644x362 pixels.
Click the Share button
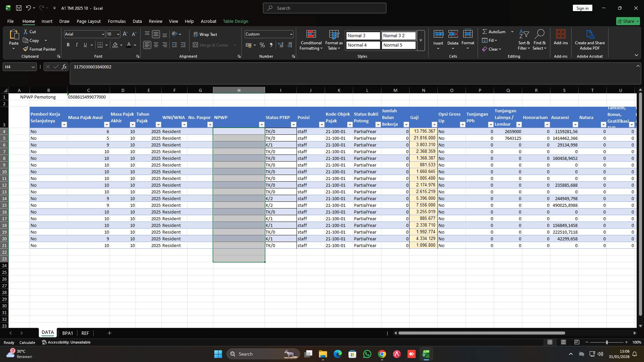628,21
